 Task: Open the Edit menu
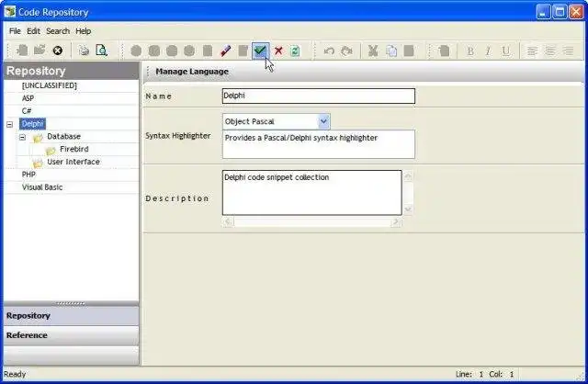tap(33, 31)
